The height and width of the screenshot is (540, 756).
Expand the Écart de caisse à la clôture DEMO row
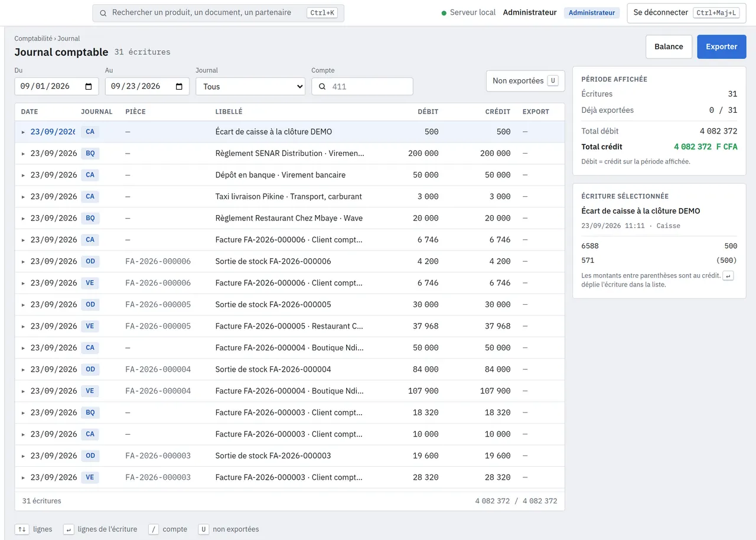(x=24, y=132)
